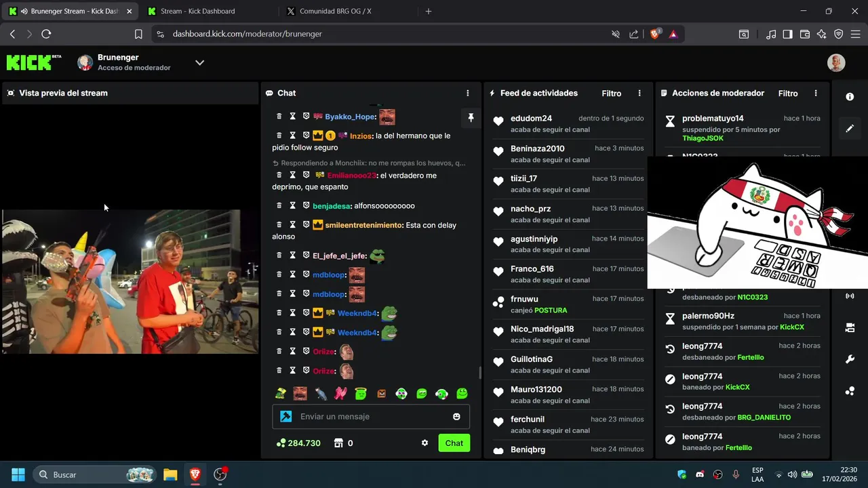Click the browser address bar URL
The width and height of the screenshot is (868, 488).
(247, 34)
